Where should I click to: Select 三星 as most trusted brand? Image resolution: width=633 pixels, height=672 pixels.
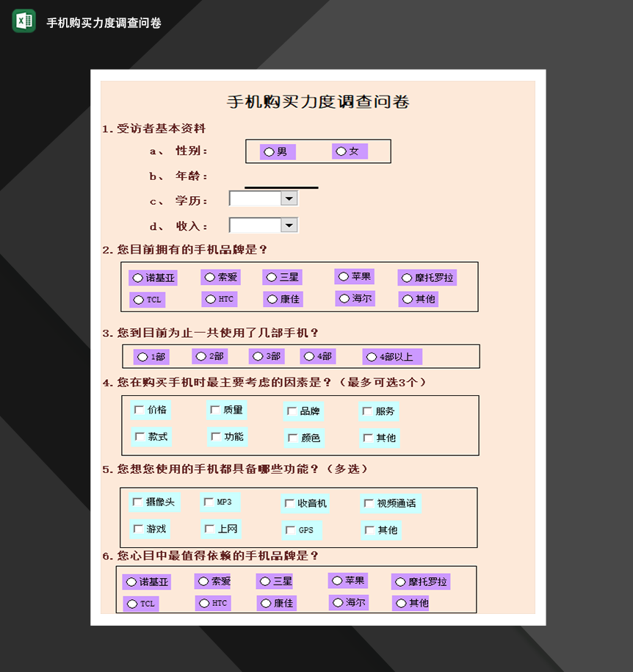pyautogui.click(x=264, y=581)
